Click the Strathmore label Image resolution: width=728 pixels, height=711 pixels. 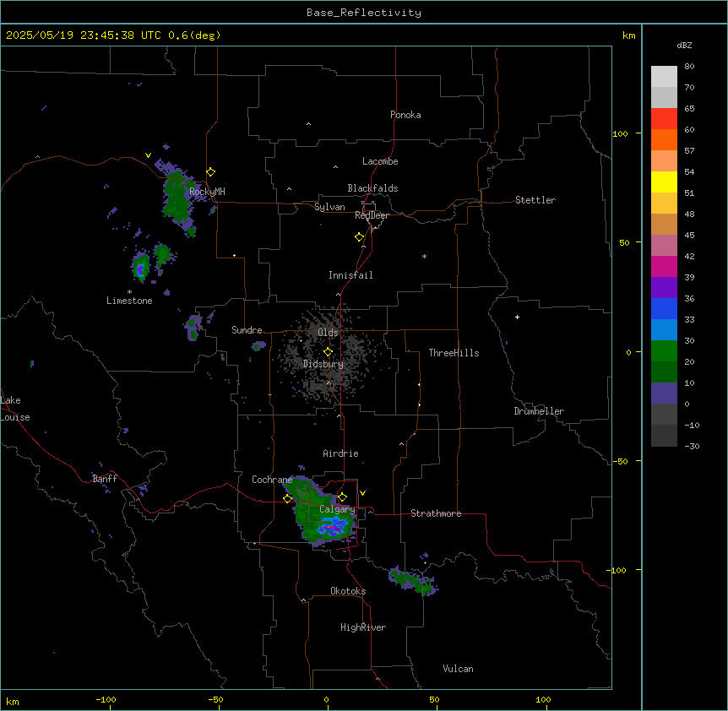pyautogui.click(x=436, y=513)
